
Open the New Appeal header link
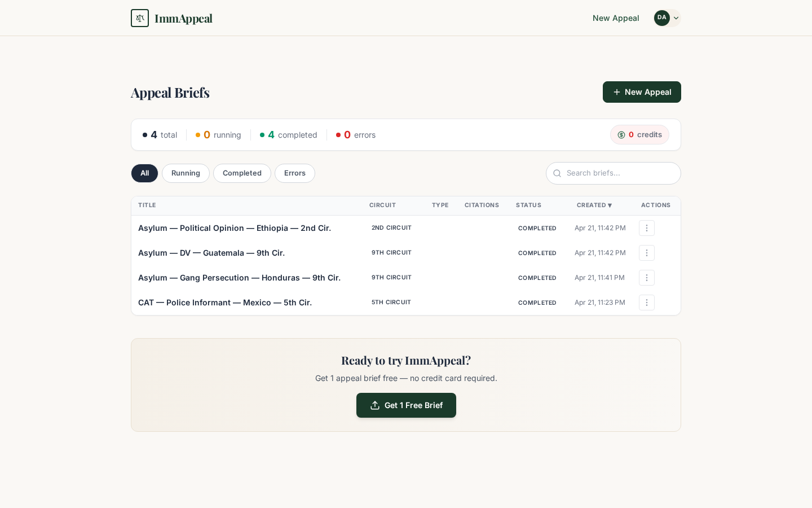(616, 18)
